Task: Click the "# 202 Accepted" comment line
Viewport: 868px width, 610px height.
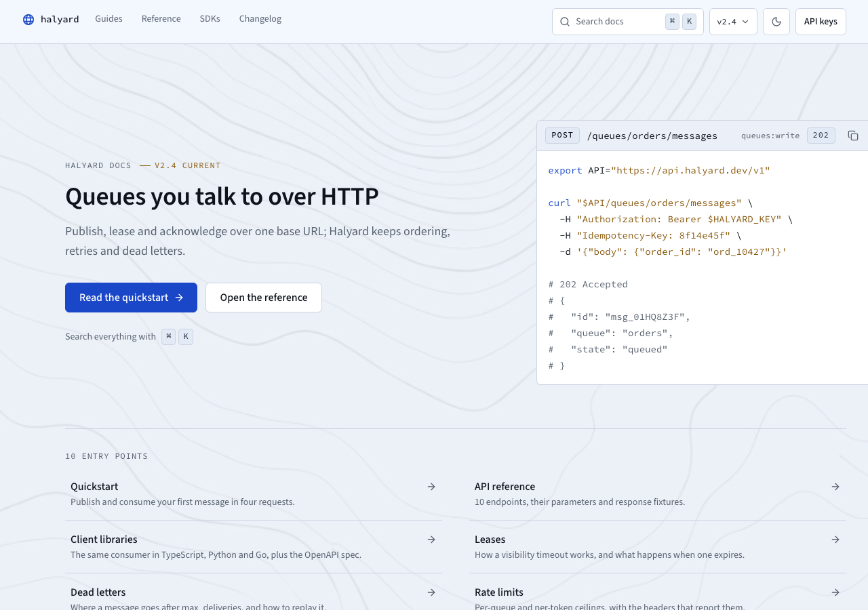Action: click(x=588, y=284)
